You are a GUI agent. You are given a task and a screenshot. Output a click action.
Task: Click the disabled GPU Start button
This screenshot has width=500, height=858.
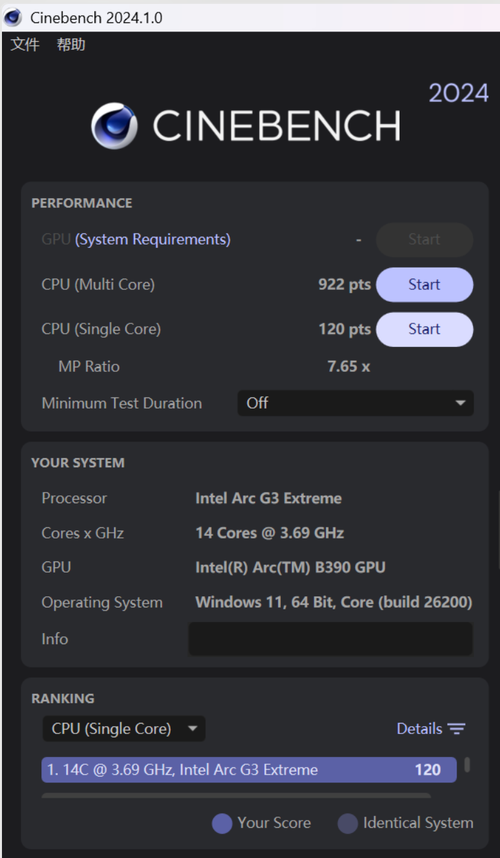[x=425, y=240]
